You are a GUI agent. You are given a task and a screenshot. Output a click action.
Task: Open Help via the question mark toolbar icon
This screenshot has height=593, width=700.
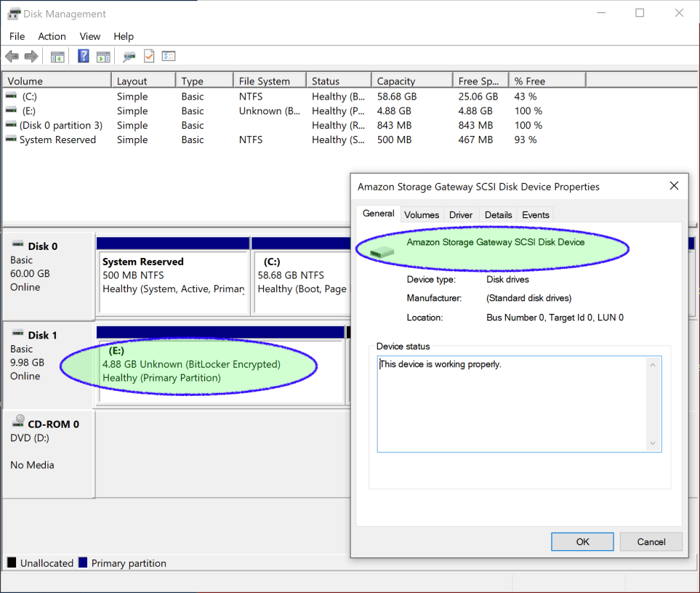82,56
